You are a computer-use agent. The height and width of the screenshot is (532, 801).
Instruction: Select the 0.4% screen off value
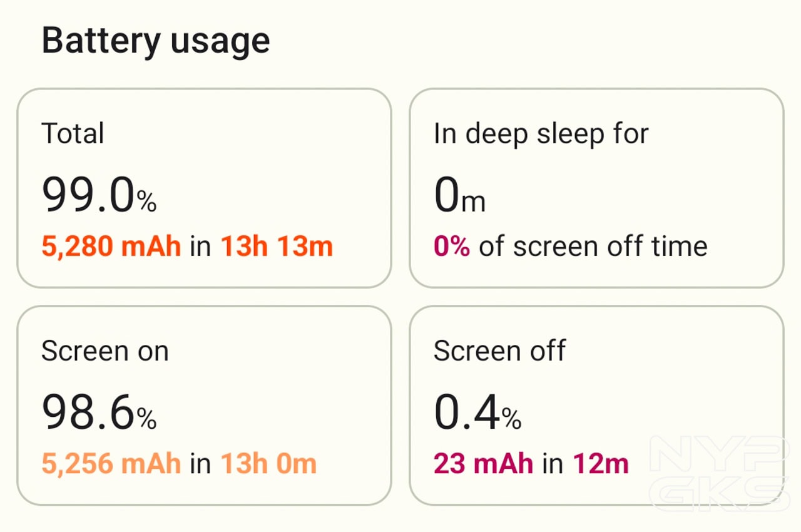(477, 412)
